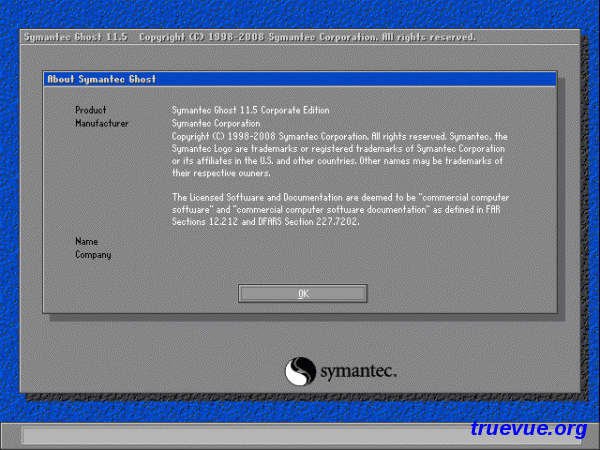Click the OK button
600x450 pixels.
pyautogui.click(x=303, y=293)
